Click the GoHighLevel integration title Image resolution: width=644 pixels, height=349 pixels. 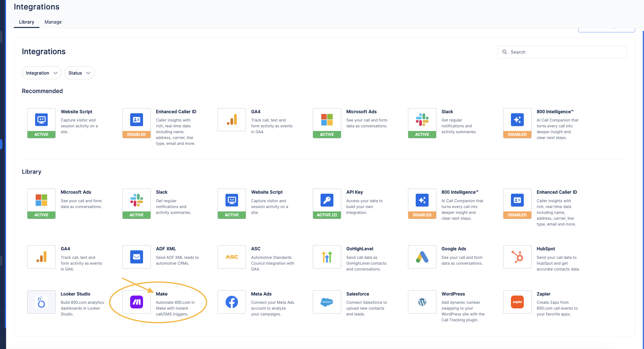359,249
